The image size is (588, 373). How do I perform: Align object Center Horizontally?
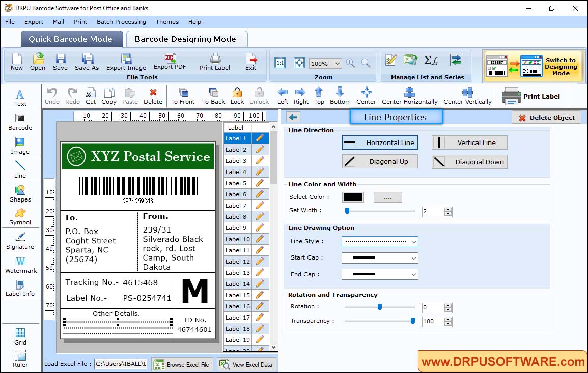(x=409, y=96)
